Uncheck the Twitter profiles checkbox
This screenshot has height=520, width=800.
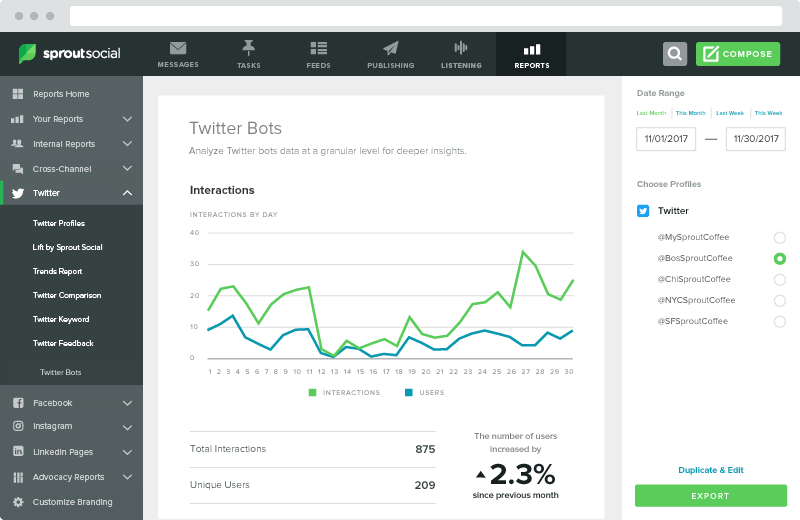point(643,211)
